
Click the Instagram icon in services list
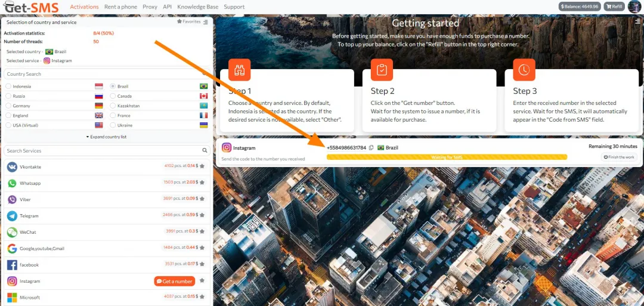(x=12, y=282)
